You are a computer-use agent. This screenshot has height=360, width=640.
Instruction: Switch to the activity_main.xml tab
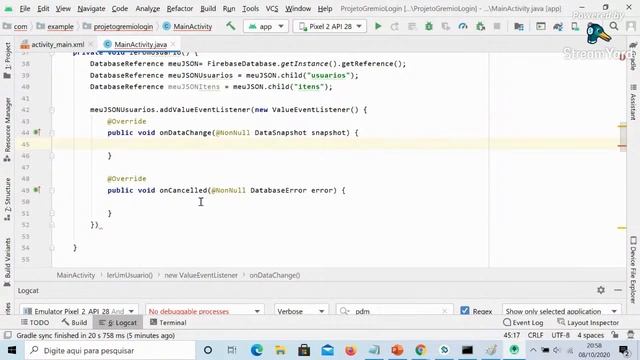click(57, 44)
